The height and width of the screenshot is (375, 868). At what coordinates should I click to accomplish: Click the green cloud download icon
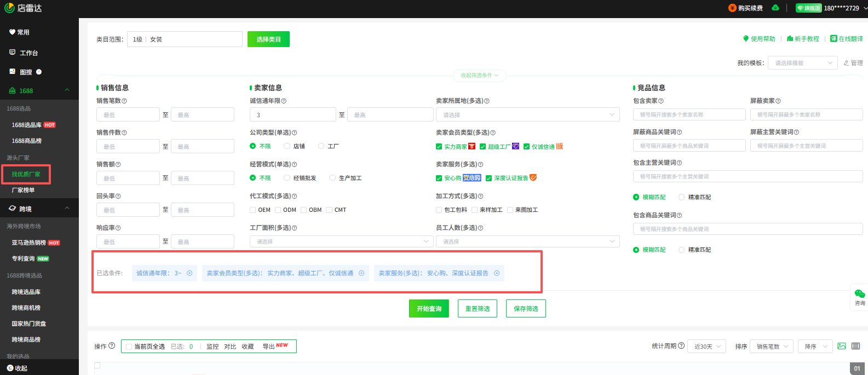coord(775,8)
